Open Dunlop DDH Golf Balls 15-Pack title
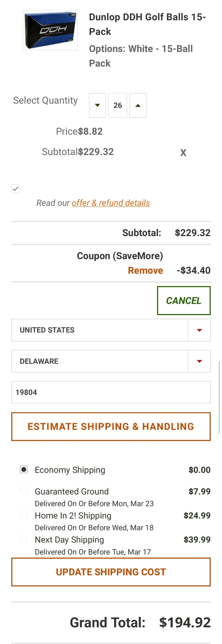Image resolution: width=222 pixels, height=644 pixels. pyautogui.click(x=147, y=24)
